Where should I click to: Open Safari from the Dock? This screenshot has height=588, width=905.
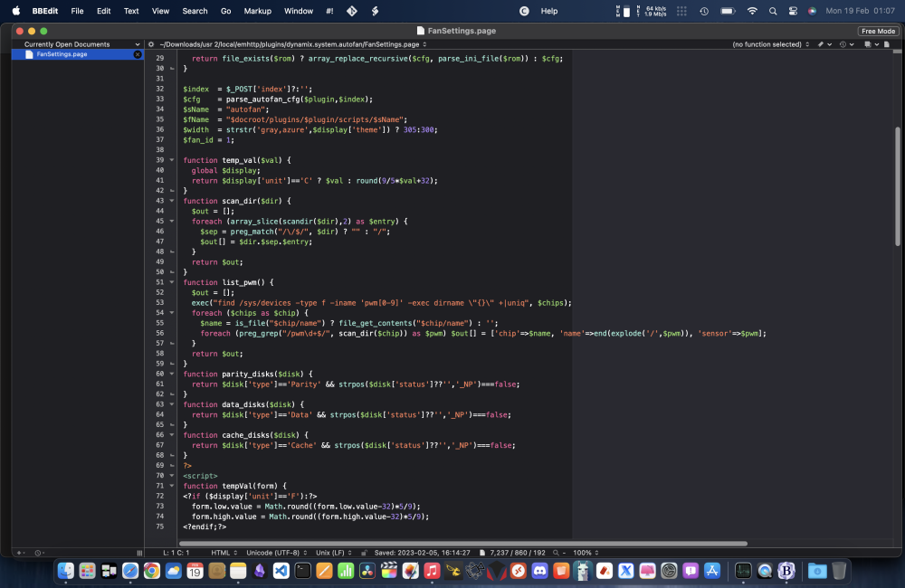[130, 571]
